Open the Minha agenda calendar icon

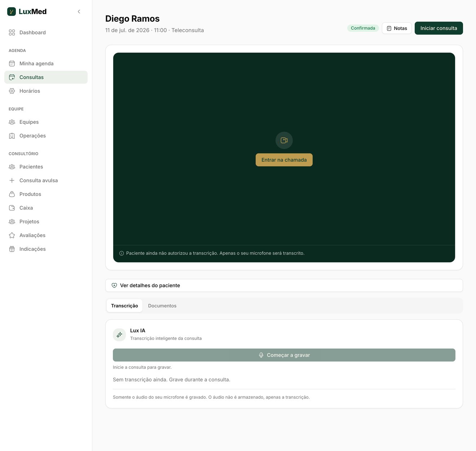coord(12,64)
